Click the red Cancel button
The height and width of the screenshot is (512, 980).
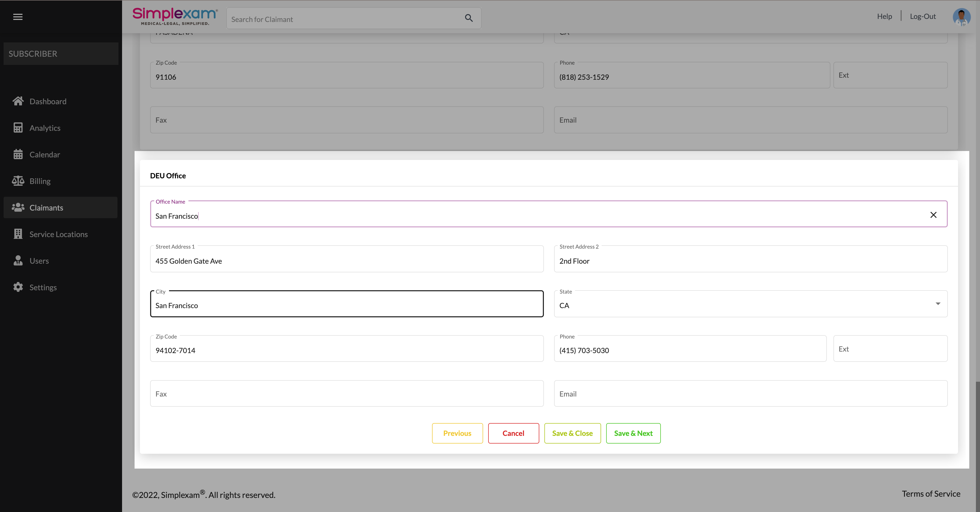[513, 433]
